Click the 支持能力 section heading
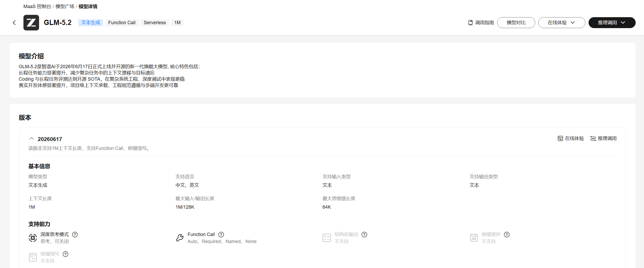The height and width of the screenshot is (268, 644). (x=39, y=224)
